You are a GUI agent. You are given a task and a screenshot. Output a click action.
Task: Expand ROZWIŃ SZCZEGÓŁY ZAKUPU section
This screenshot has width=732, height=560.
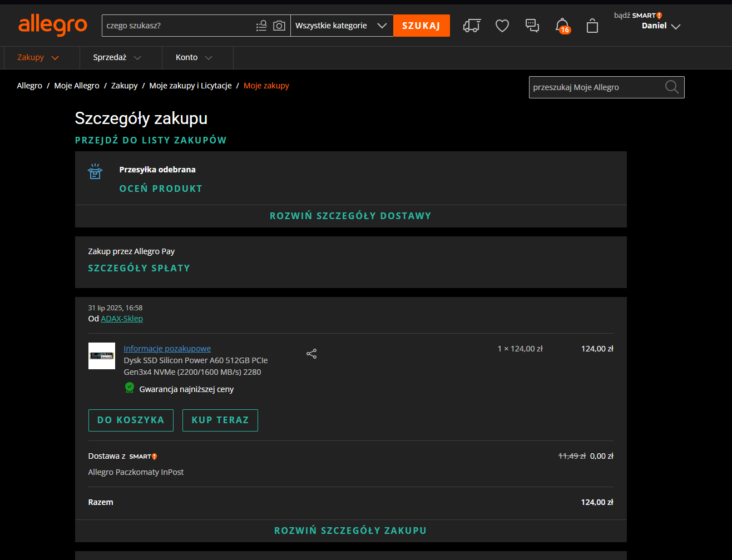coord(350,531)
